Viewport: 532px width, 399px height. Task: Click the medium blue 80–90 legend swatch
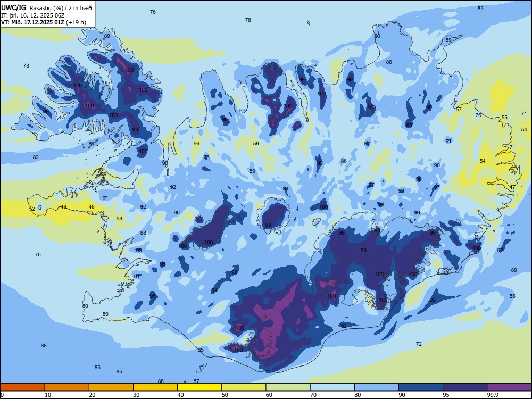point(377,387)
